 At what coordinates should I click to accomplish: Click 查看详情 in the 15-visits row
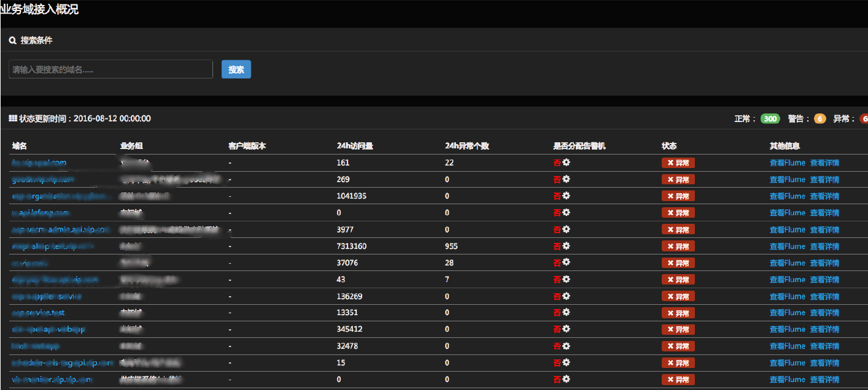pos(824,363)
